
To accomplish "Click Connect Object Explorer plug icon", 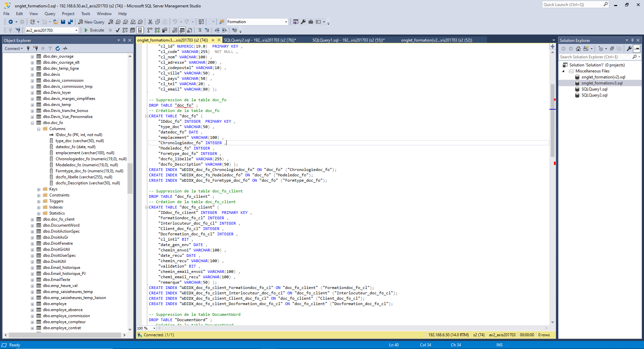I will point(28,48).
